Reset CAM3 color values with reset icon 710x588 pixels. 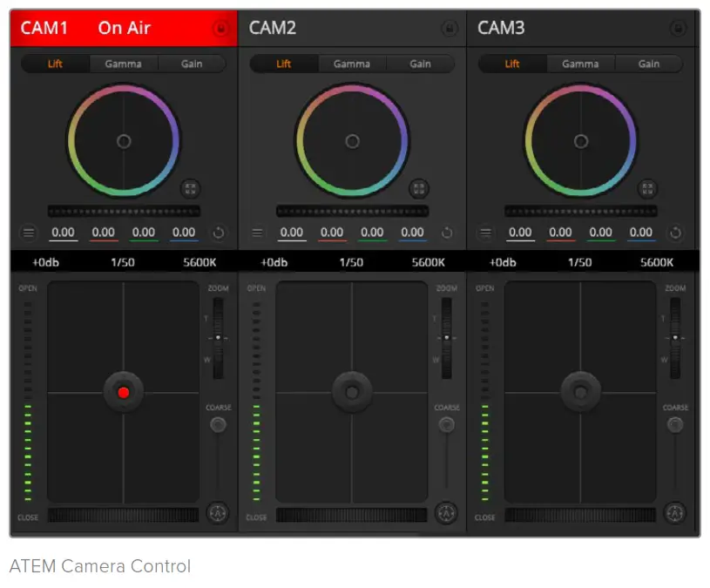[x=675, y=233]
